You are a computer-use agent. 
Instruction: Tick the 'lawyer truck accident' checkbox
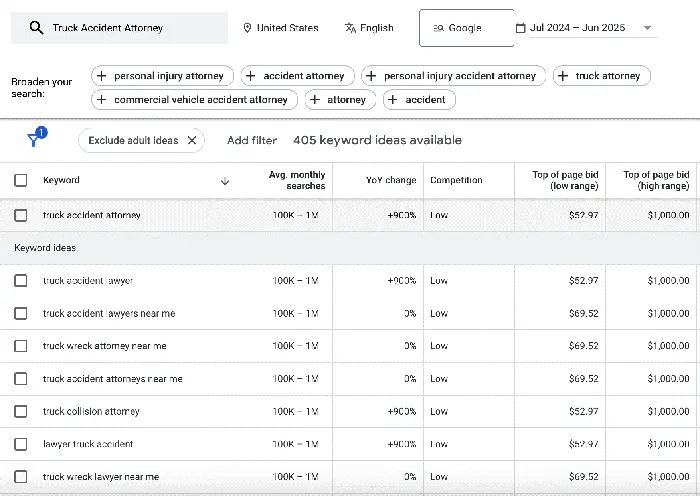pos(21,444)
